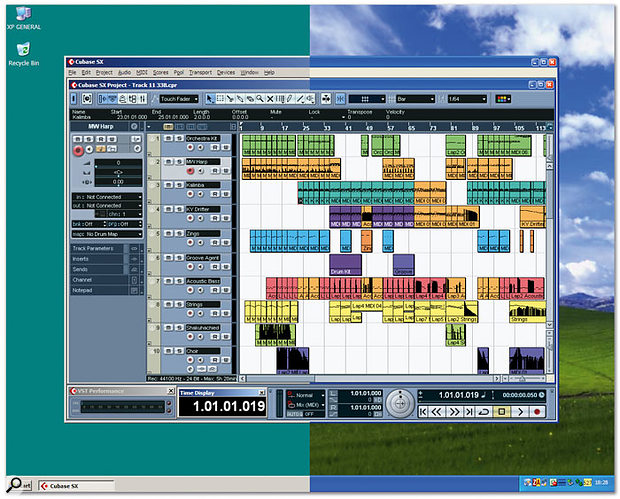The image size is (620, 499).
Task: Open the File menu
Action: click(x=72, y=72)
